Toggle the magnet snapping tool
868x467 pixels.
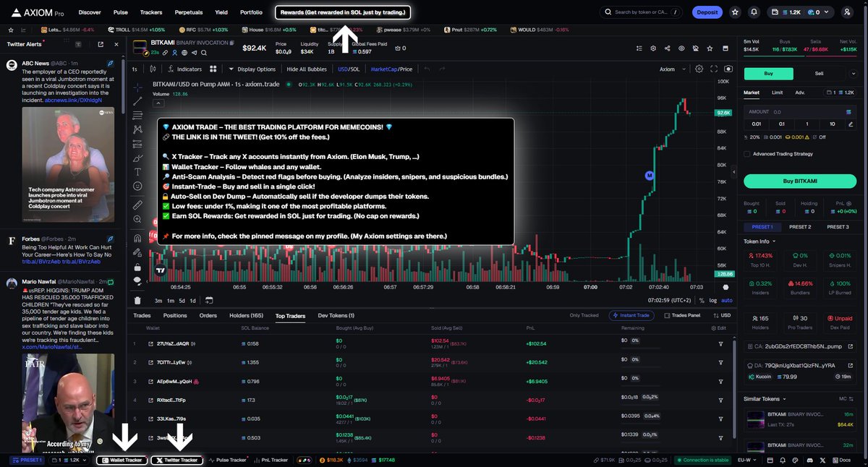[x=137, y=238]
